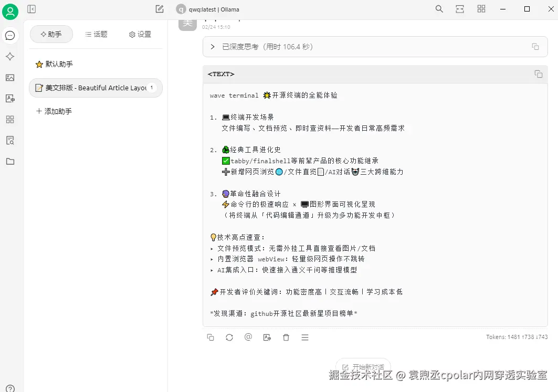Switch to the 助手 tab
Image resolution: width=558 pixels, height=392 pixels.
pyautogui.click(x=51, y=34)
